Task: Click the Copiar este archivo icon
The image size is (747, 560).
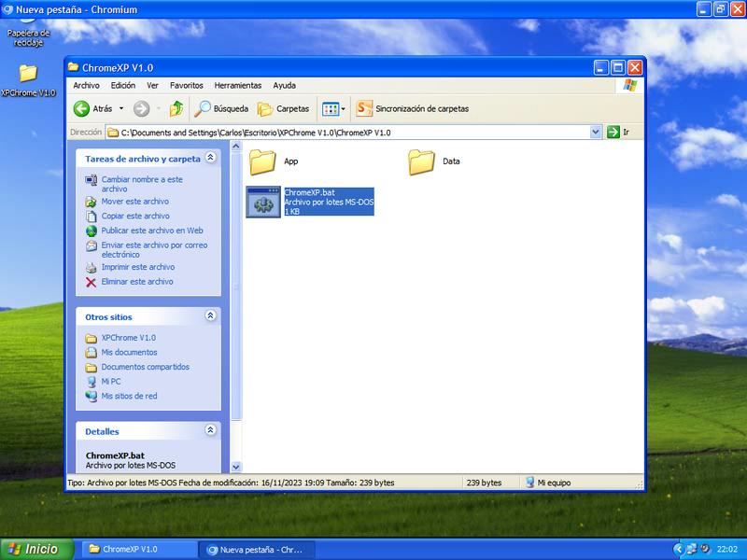Action: click(x=91, y=217)
